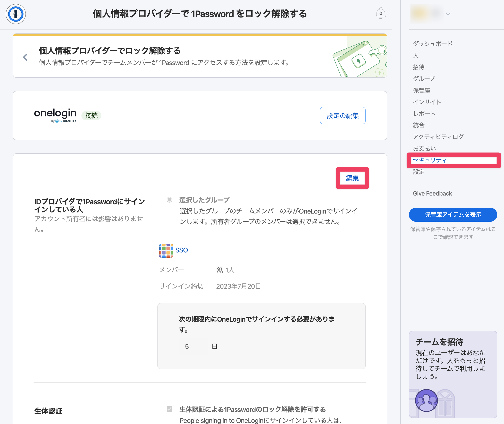The image size is (504, 424).
Task: Open the SSO group link
Action: [x=182, y=250]
